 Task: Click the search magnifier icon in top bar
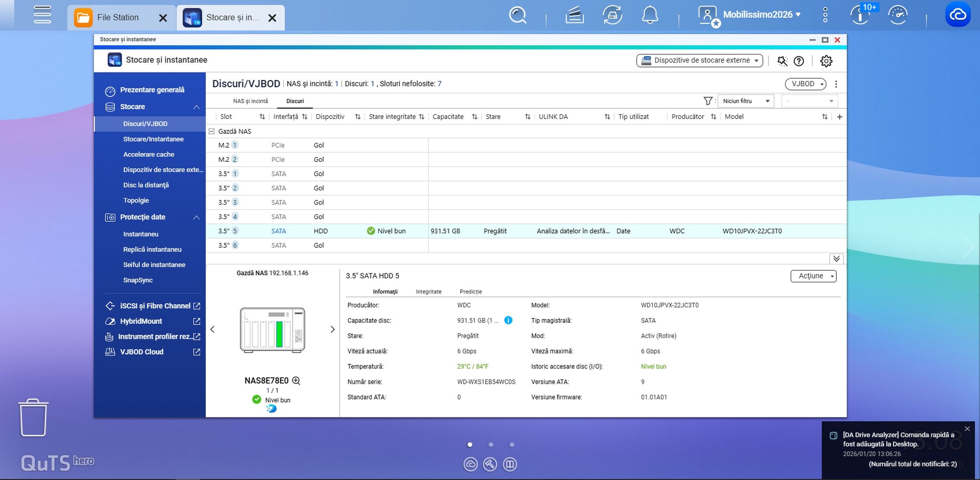pos(517,15)
